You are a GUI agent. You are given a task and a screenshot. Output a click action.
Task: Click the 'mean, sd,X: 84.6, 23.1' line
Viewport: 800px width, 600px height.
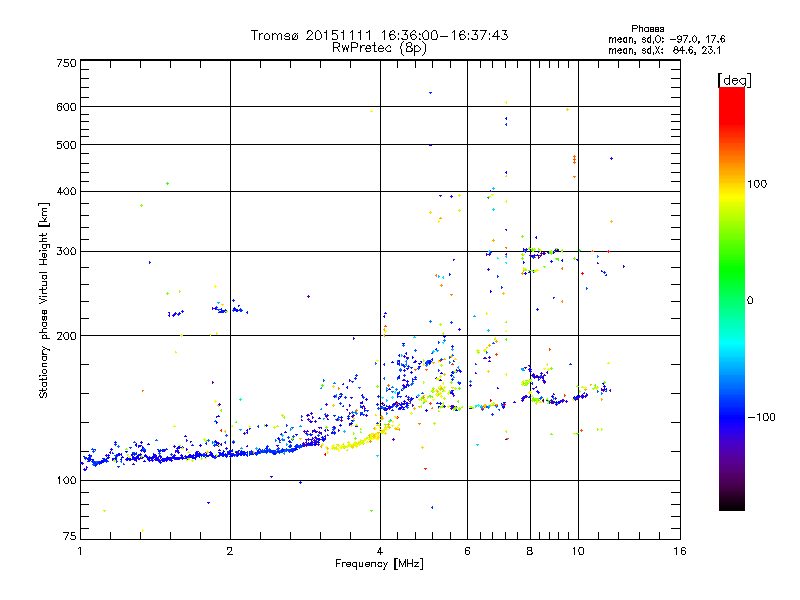664,51
